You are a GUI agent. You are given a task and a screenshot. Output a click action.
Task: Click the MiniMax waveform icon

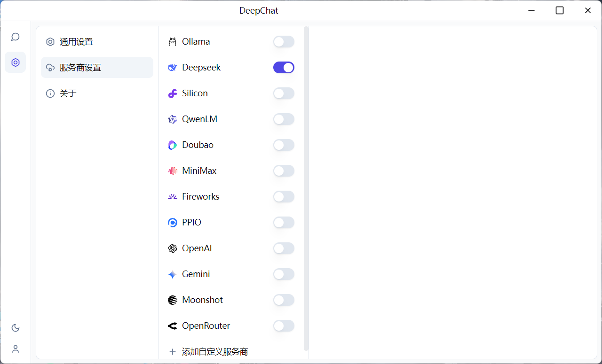coord(173,170)
